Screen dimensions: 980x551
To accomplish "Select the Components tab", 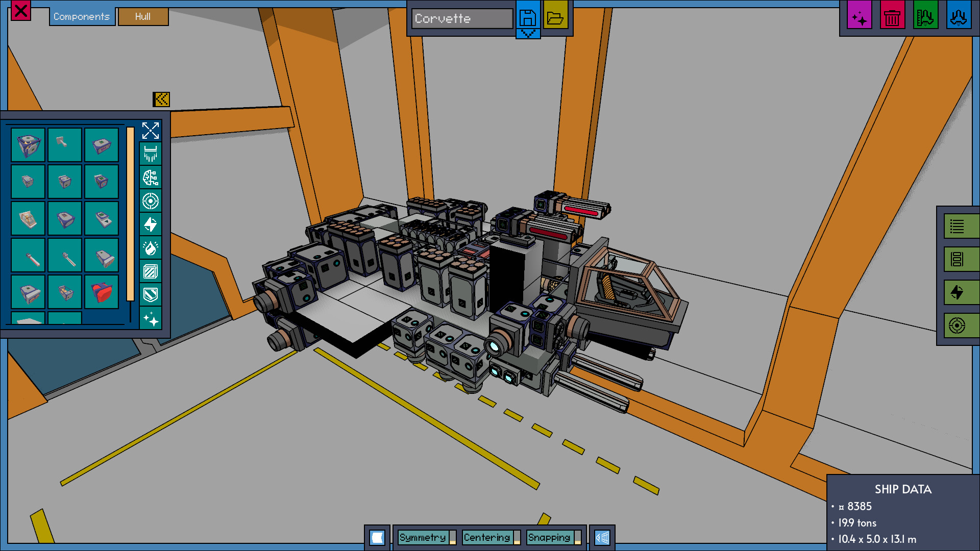I will pos(82,16).
